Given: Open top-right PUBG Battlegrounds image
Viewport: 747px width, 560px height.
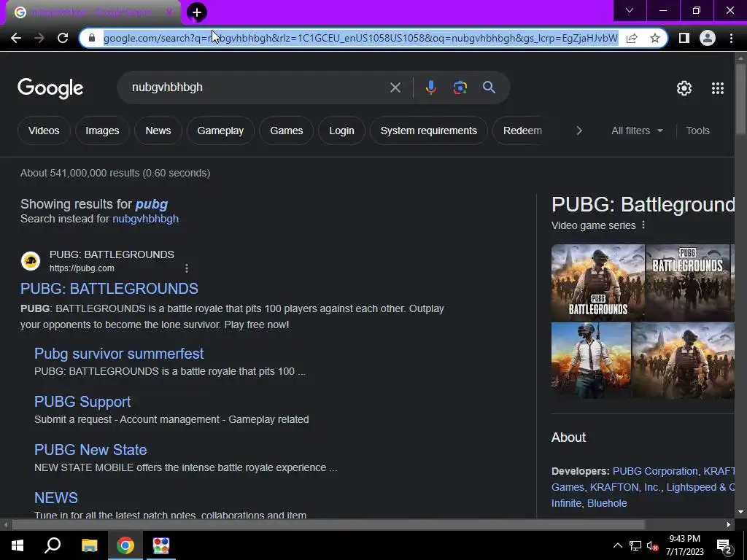Looking at the screenshot, I should tap(687, 282).
